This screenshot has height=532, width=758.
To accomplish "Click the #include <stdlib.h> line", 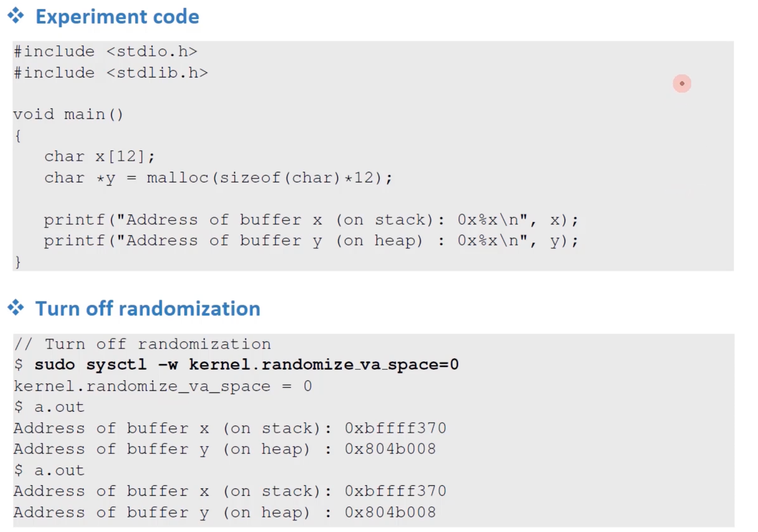I will [111, 73].
